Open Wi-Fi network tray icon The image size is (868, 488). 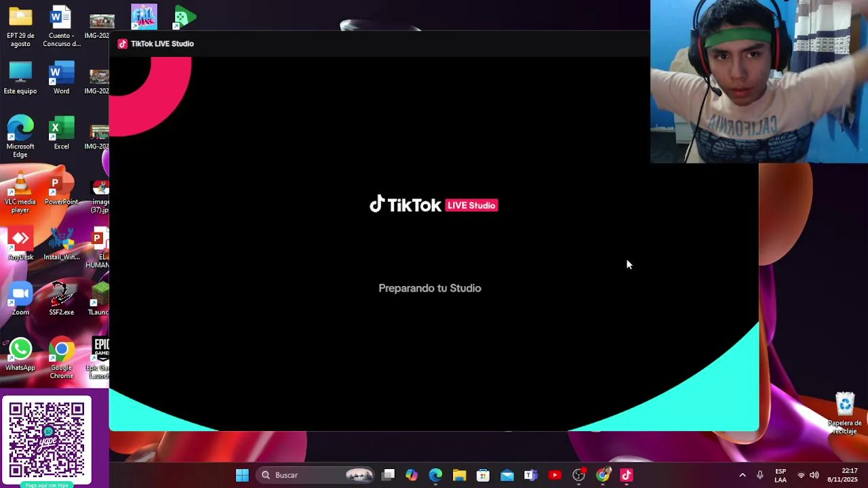(x=801, y=475)
